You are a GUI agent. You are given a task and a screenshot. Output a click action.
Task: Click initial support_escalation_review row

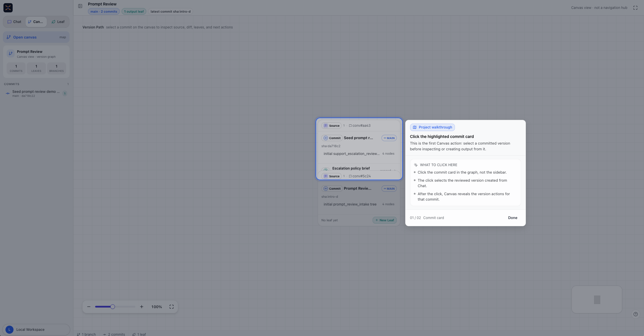tap(359, 154)
